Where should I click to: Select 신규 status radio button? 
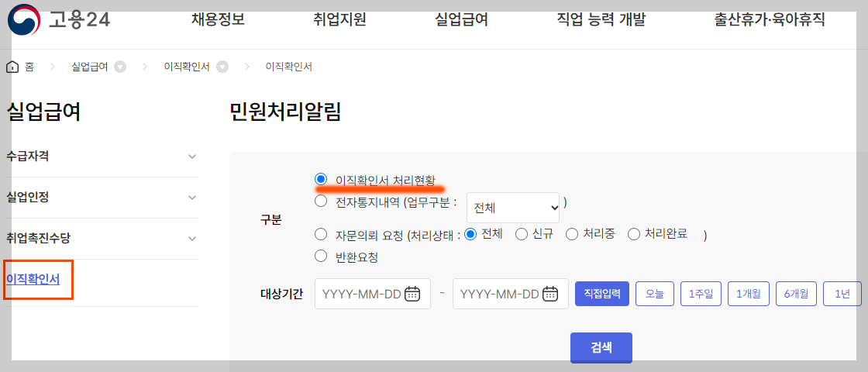522,234
